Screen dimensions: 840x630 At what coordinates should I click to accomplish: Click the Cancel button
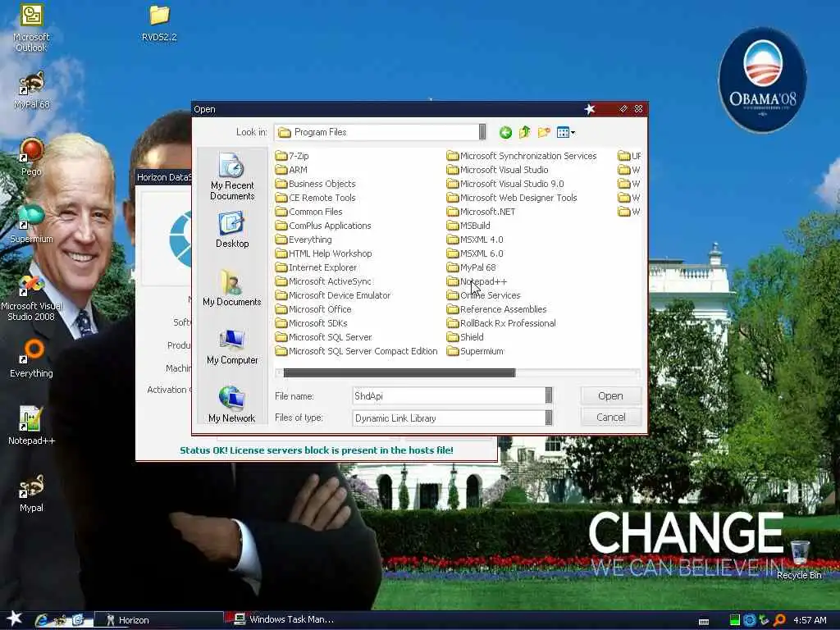pyautogui.click(x=610, y=418)
